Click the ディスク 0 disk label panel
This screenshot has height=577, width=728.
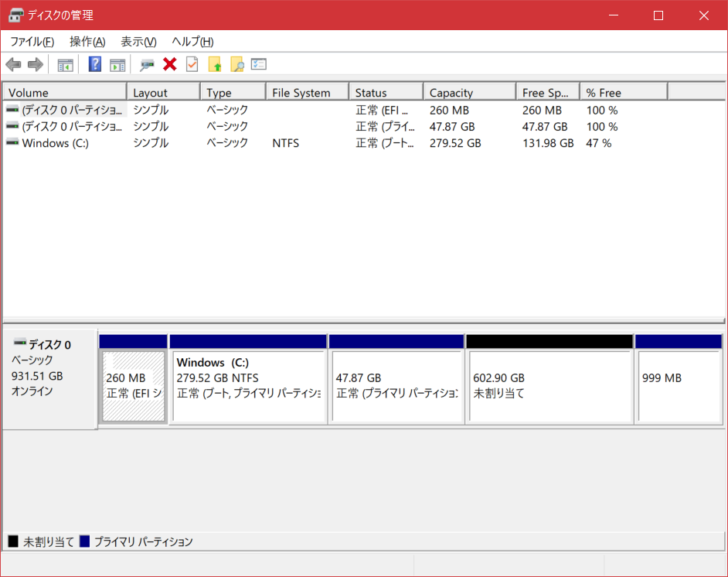pos(49,379)
